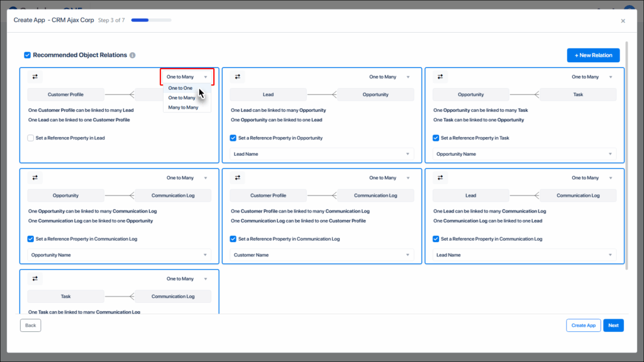Click the step progress bar
This screenshot has width=644, height=362.
tap(151, 20)
